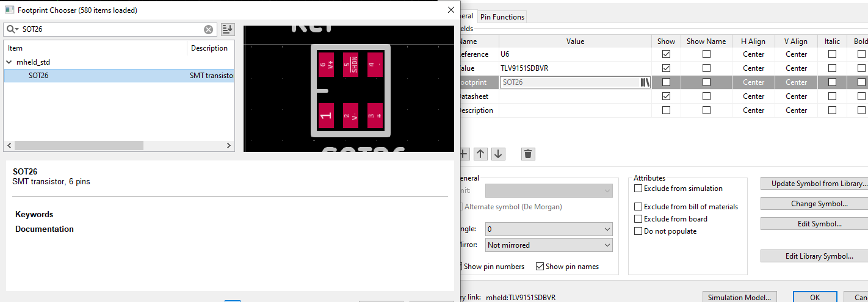Click the Keywords heading in footprint details
This screenshot has width=868, height=302.
34,214
